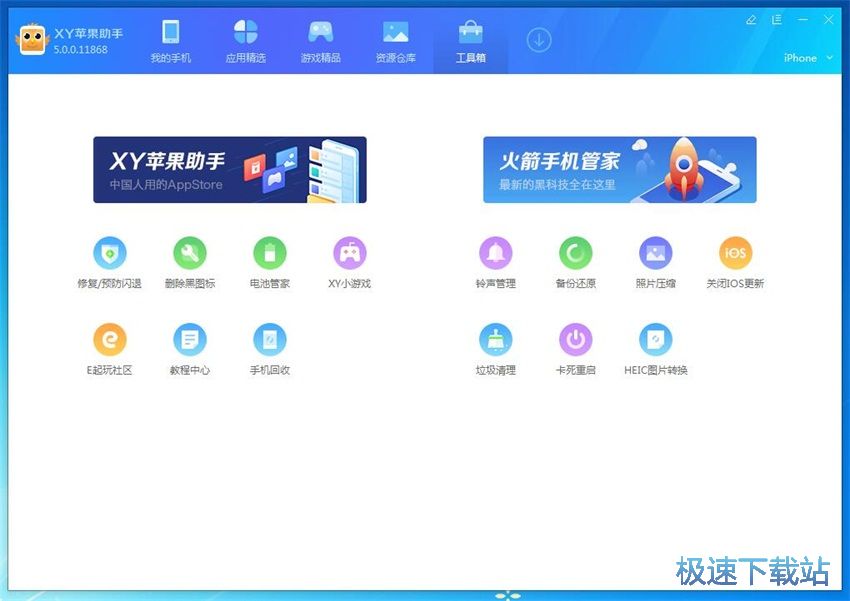Switch to the 我的手机 tab
Screen dimensions: 850x601
click(x=171, y=42)
